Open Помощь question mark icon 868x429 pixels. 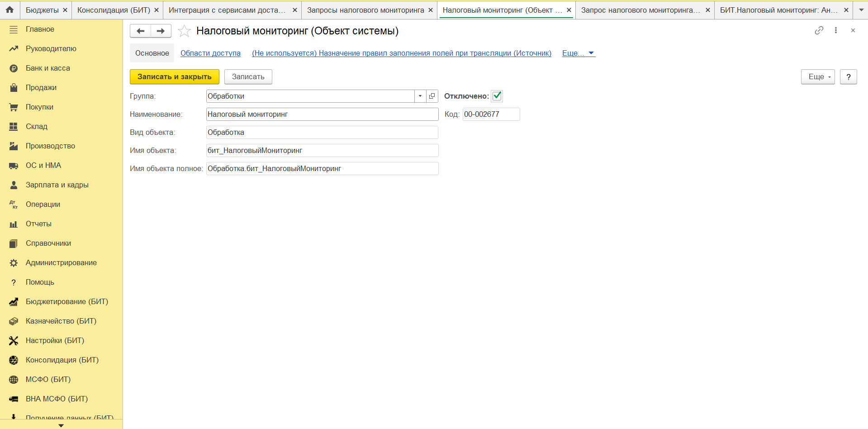tap(14, 282)
